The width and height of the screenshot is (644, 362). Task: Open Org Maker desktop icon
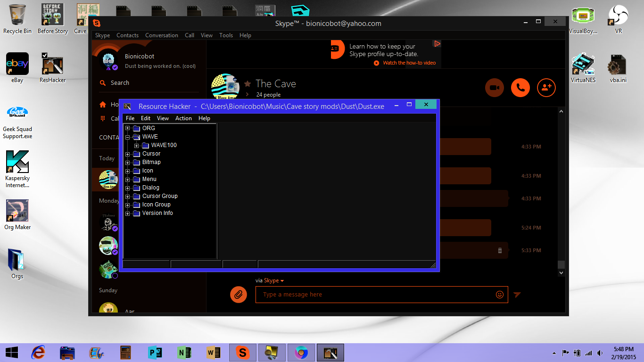click(17, 214)
